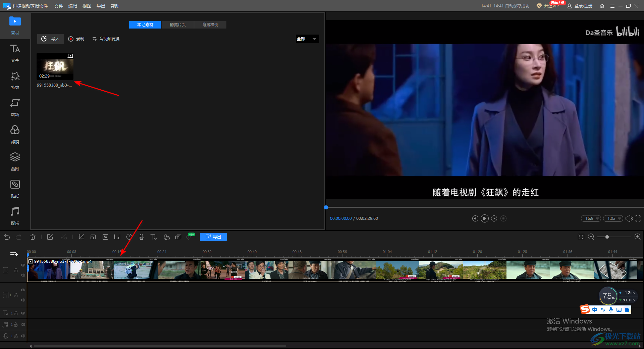
Task: Mute the main video track speaker
Action: click(x=23, y=275)
